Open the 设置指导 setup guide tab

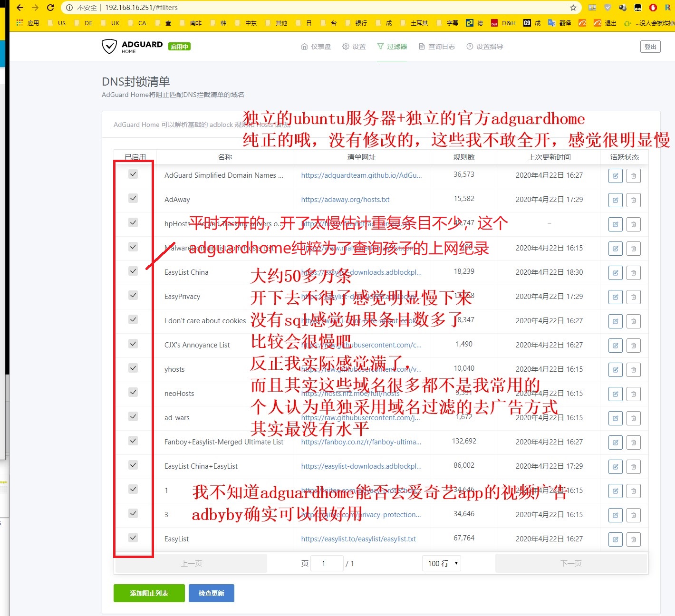485,47
